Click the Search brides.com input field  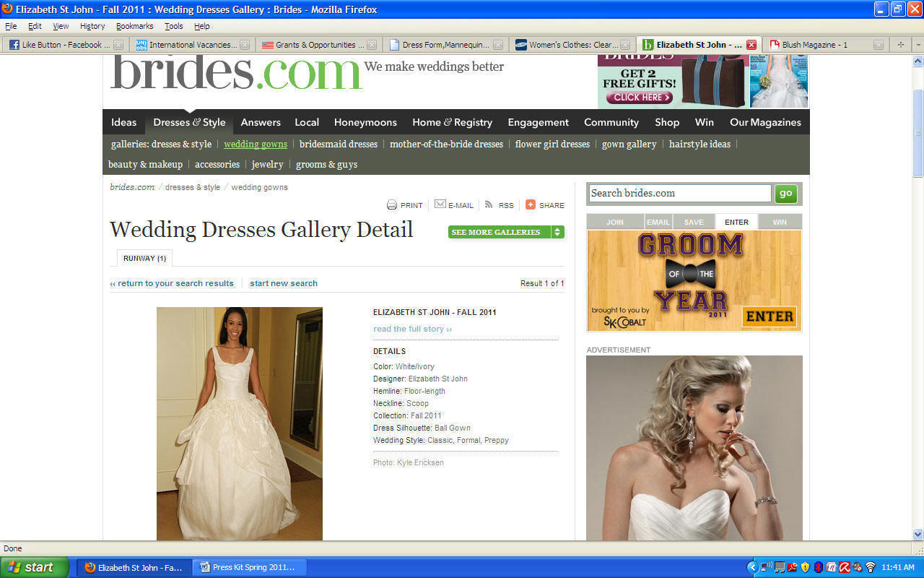(679, 193)
